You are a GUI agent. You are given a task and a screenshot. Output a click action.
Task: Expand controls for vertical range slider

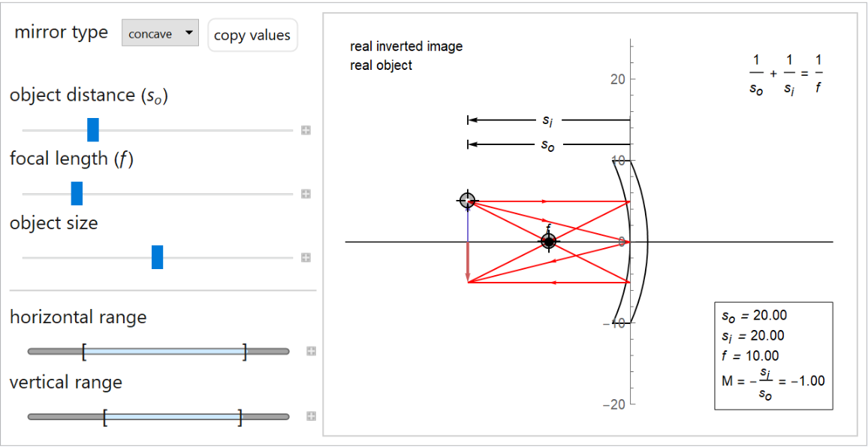click(x=311, y=416)
